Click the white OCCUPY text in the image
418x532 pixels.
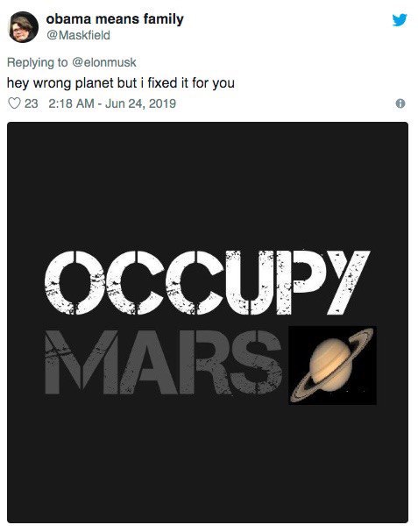(x=208, y=282)
